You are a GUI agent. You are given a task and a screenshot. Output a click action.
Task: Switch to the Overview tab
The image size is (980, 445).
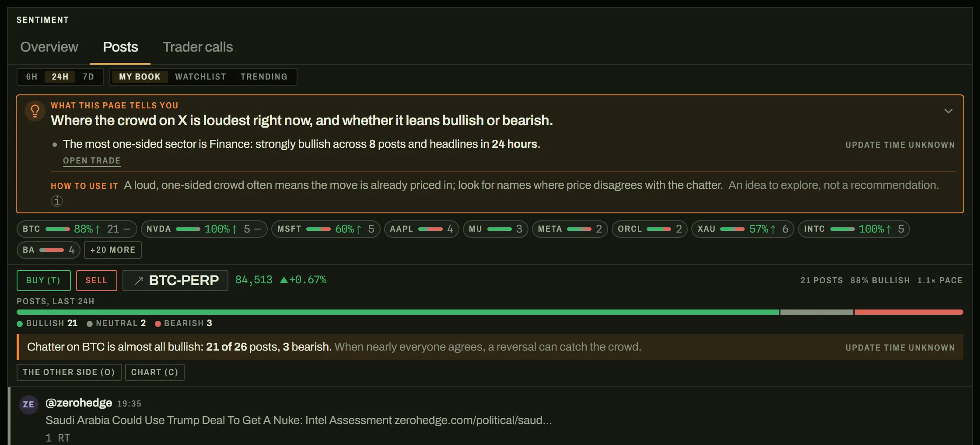pos(49,47)
